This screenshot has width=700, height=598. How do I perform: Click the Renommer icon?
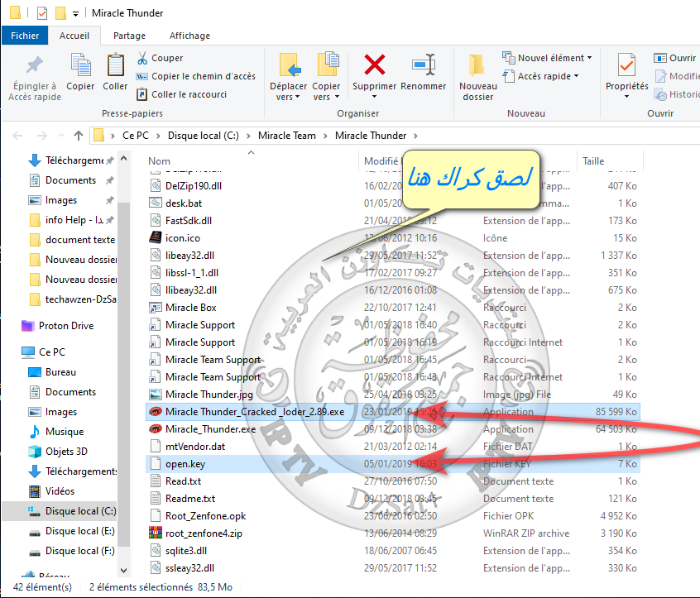coord(423,65)
